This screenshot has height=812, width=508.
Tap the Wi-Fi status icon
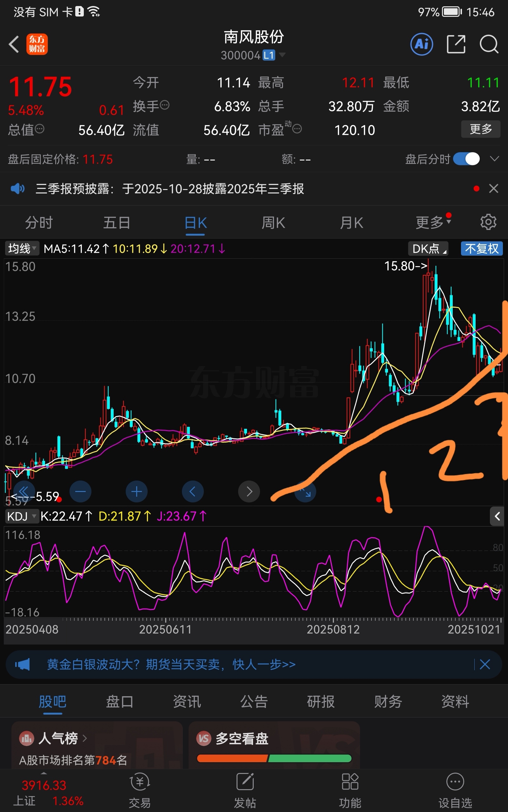click(x=94, y=12)
